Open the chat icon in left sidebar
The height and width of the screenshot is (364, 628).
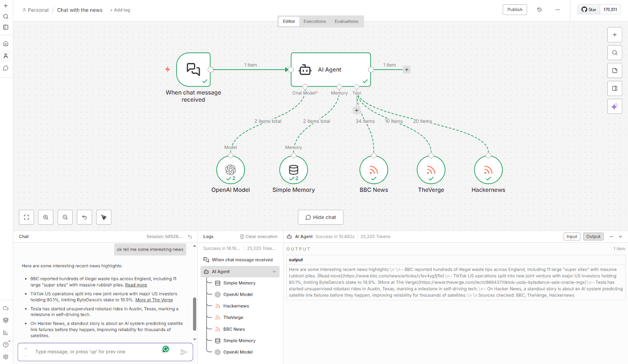6,68
